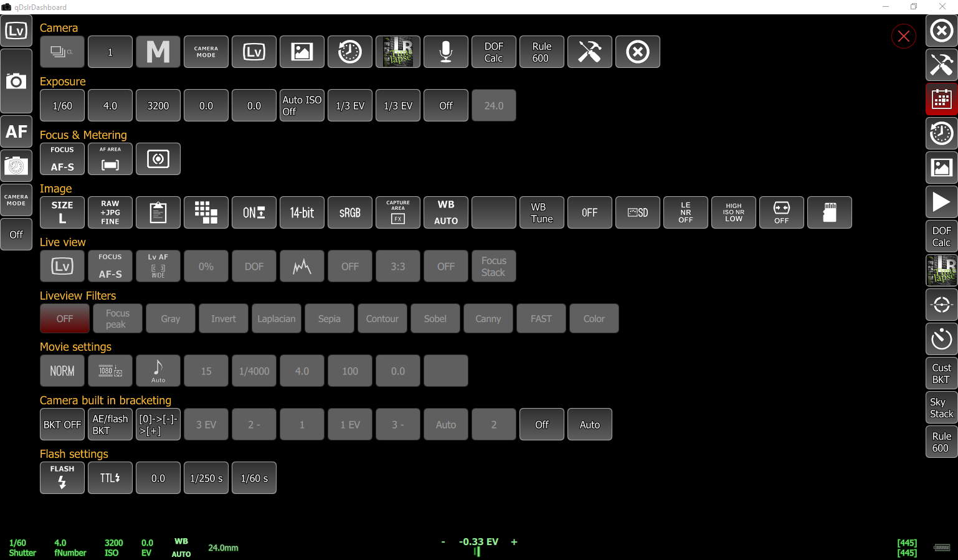Image resolution: width=958 pixels, height=560 pixels.
Task: Click the red calendar icon in right sidebar
Action: 941,99
